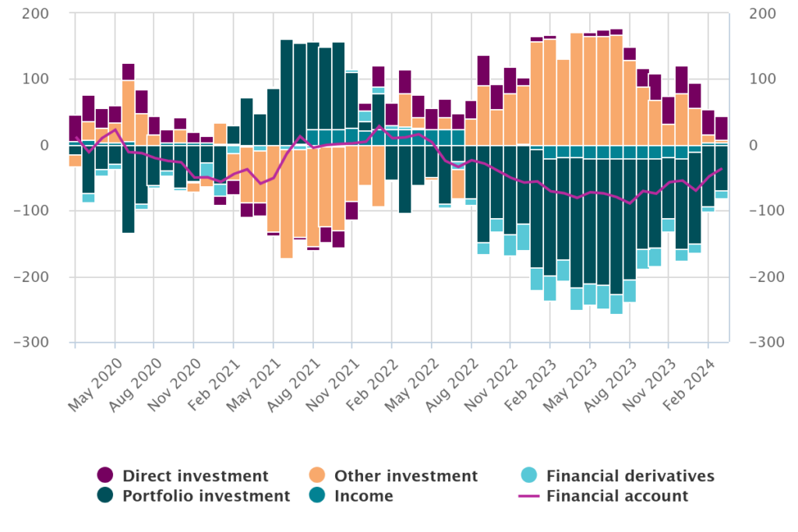This screenshot has height=532, width=798.
Task: Click the Financial account line legend symbol
Action: pyautogui.click(x=529, y=495)
